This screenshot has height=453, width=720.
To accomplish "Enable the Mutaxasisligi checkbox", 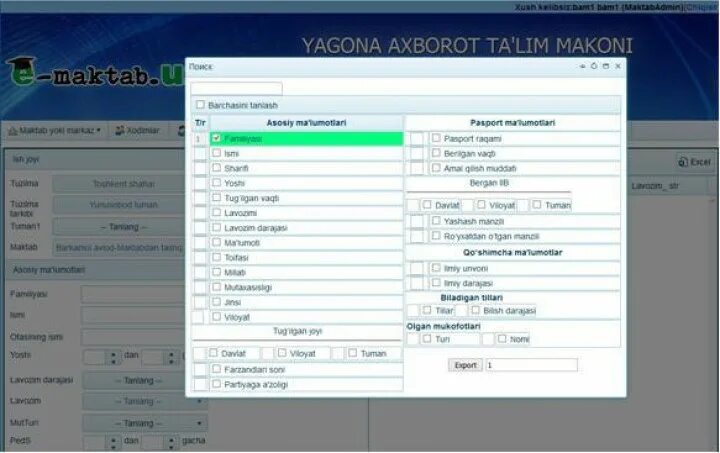I will [216, 287].
